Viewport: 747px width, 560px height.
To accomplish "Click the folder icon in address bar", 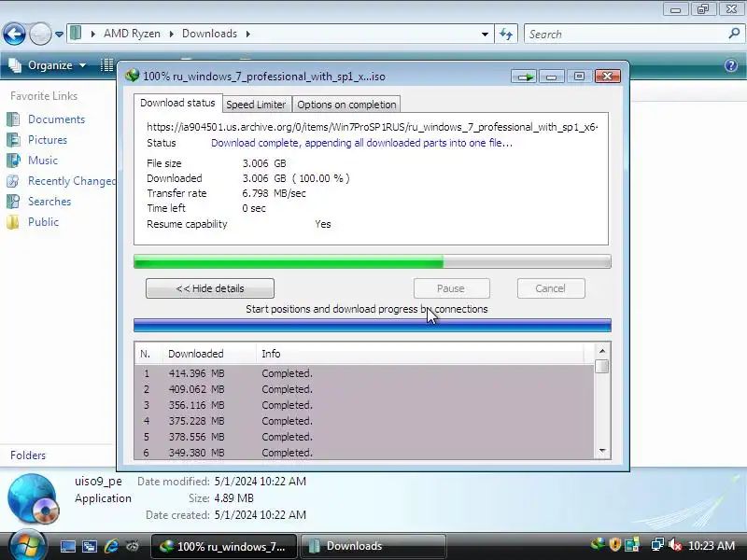I will (76, 34).
